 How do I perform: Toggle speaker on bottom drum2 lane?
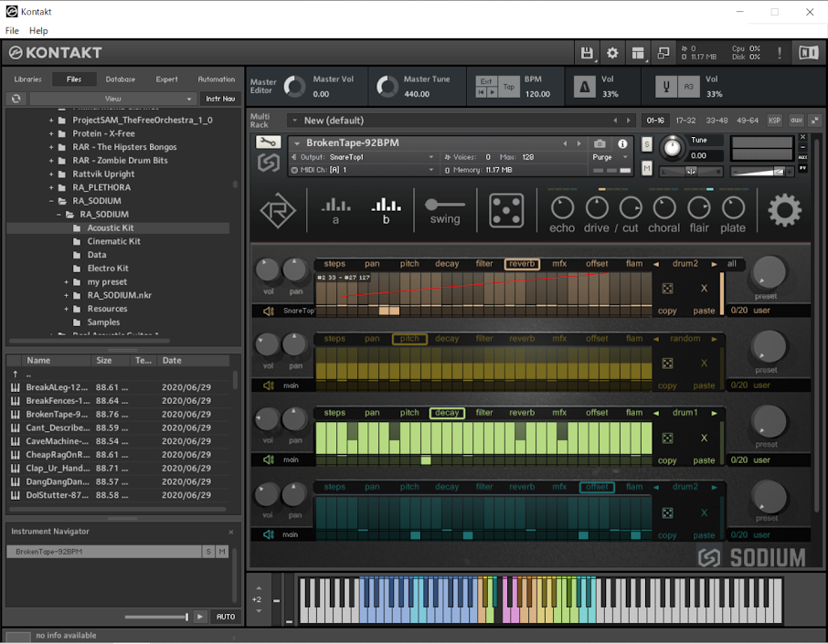269,534
